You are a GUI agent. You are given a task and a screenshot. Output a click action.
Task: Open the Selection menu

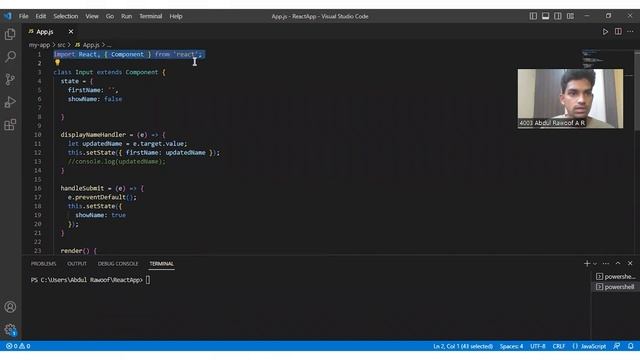[65, 16]
